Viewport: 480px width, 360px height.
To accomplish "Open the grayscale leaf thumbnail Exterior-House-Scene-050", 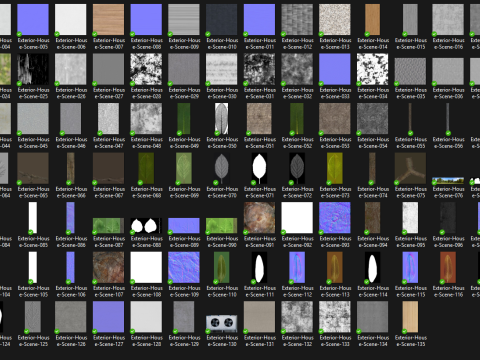I will click(222, 119).
